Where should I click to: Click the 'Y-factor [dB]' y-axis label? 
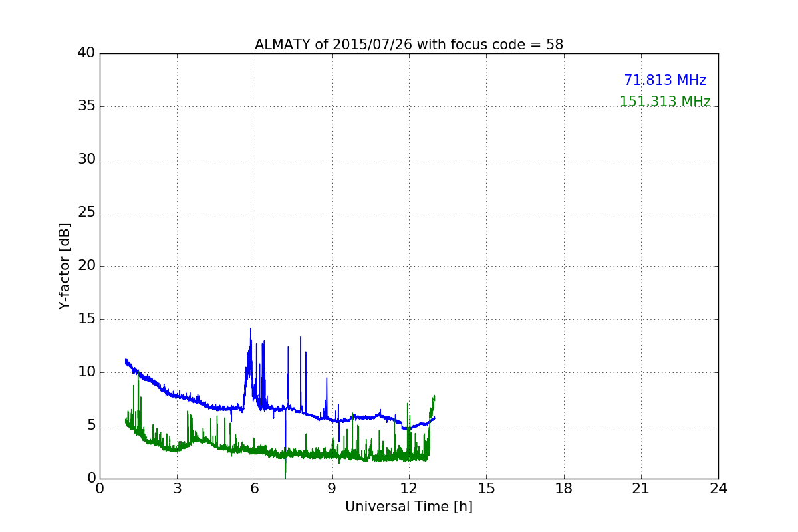click(x=65, y=266)
